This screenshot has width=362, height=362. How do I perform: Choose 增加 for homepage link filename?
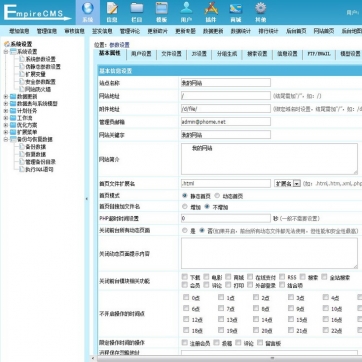pos(185,207)
